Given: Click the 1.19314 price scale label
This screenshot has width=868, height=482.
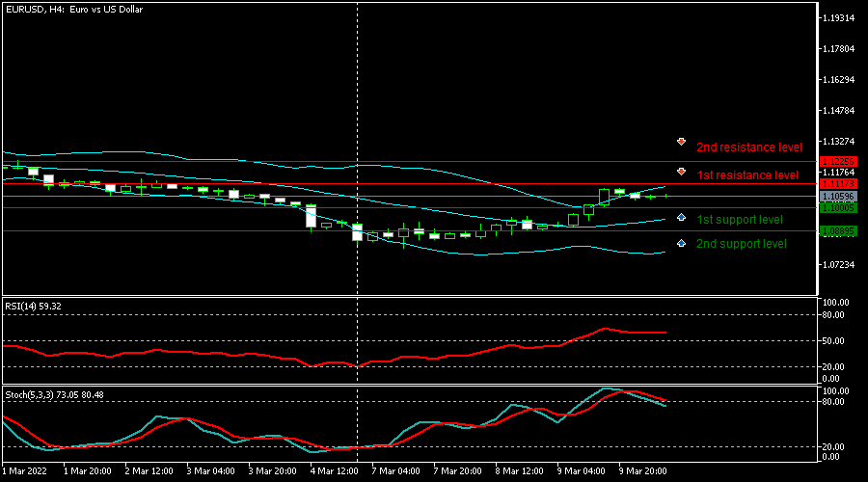Looking at the screenshot, I should pyautogui.click(x=837, y=18).
